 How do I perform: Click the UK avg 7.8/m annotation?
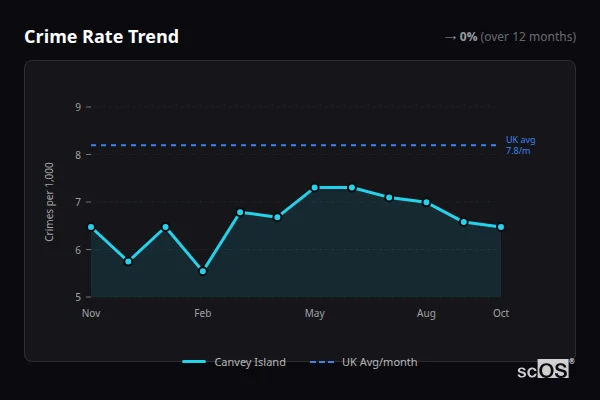(520, 145)
